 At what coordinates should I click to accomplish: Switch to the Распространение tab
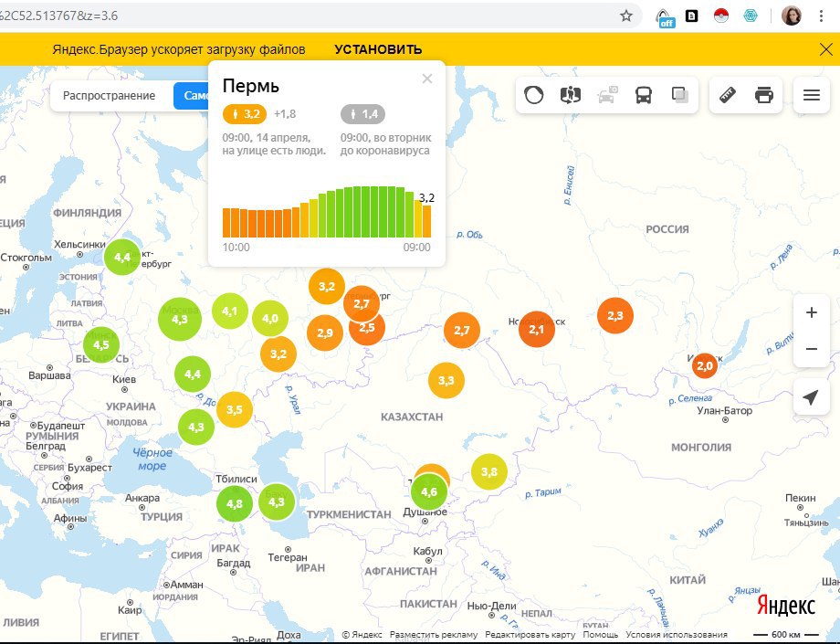(x=110, y=96)
